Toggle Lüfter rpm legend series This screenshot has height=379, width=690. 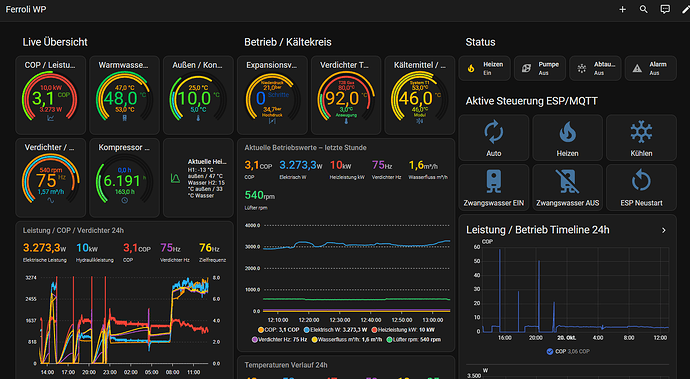coord(413,339)
